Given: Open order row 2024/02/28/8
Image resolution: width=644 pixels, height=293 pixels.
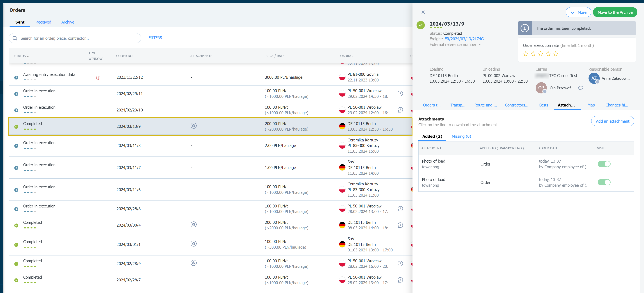Looking at the screenshot, I should pos(211,209).
